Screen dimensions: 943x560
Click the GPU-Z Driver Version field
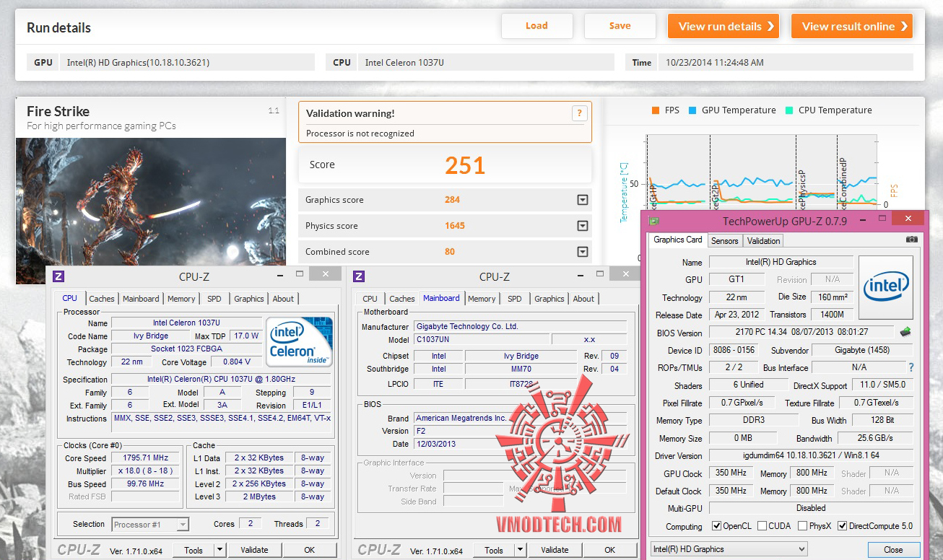(811, 455)
